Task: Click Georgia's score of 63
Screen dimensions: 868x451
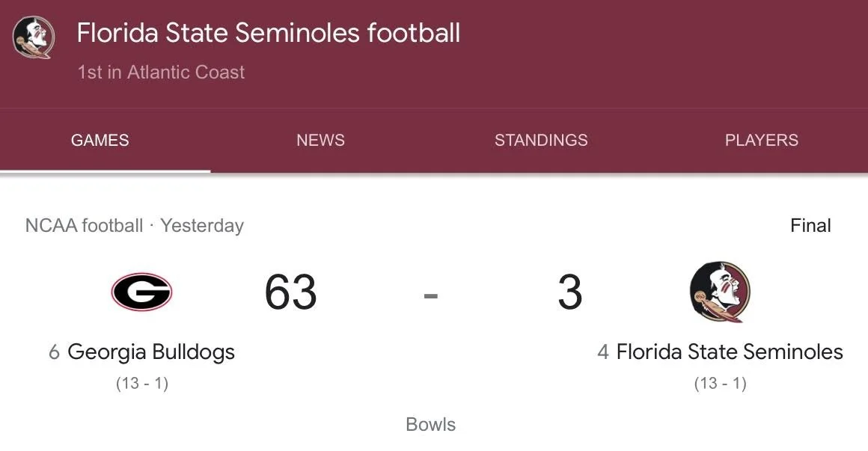Action: (290, 292)
